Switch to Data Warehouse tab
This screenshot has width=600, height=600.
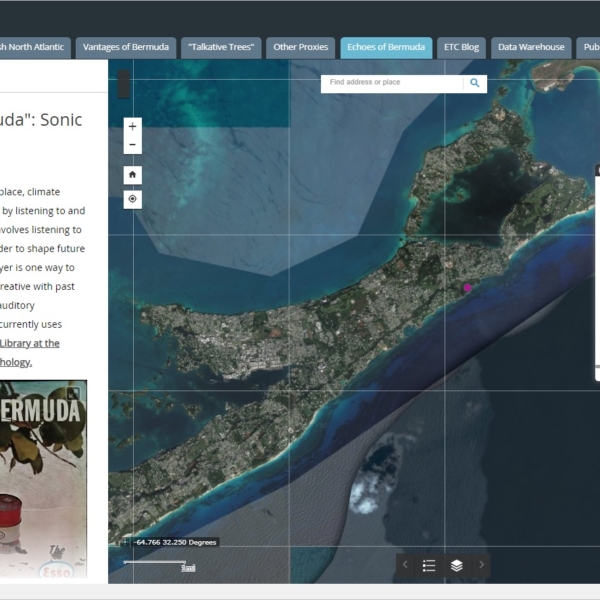coord(531,47)
